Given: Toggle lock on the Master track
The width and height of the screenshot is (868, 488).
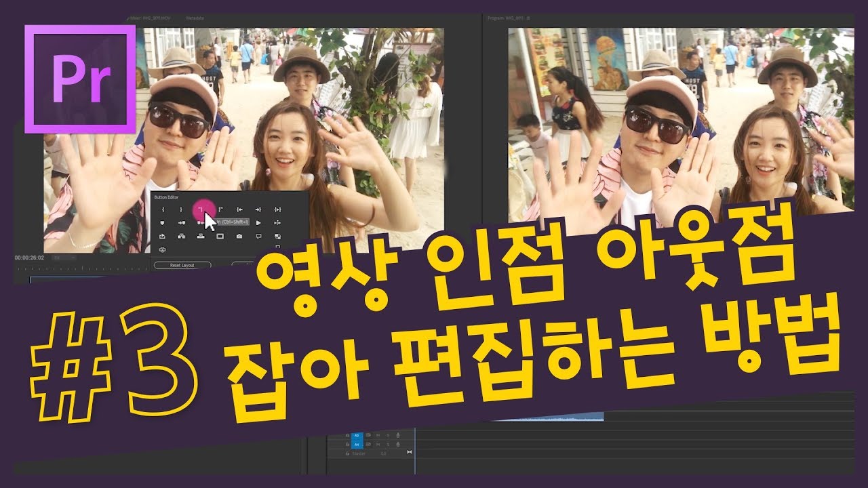Looking at the screenshot, I should 347,453.
